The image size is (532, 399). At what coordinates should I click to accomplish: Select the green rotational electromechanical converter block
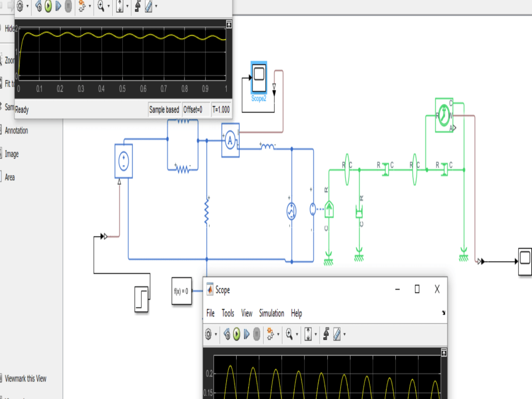coord(329,209)
